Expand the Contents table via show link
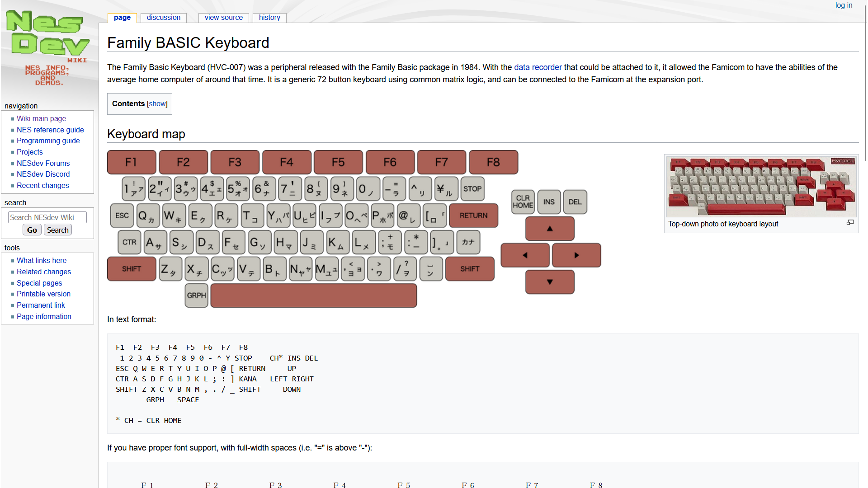This screenshot has height=488, width=868. click(x=157, y=104)
